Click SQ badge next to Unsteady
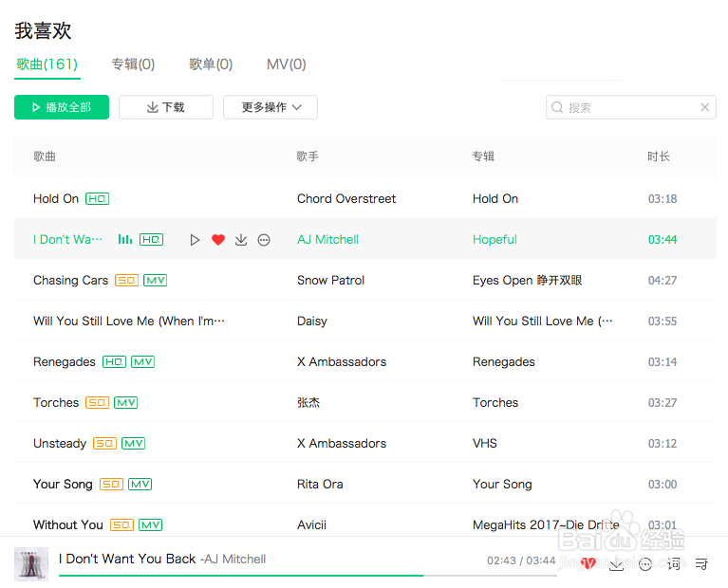Viewport: 728px width, 588px height. click(x=105, y=443)
